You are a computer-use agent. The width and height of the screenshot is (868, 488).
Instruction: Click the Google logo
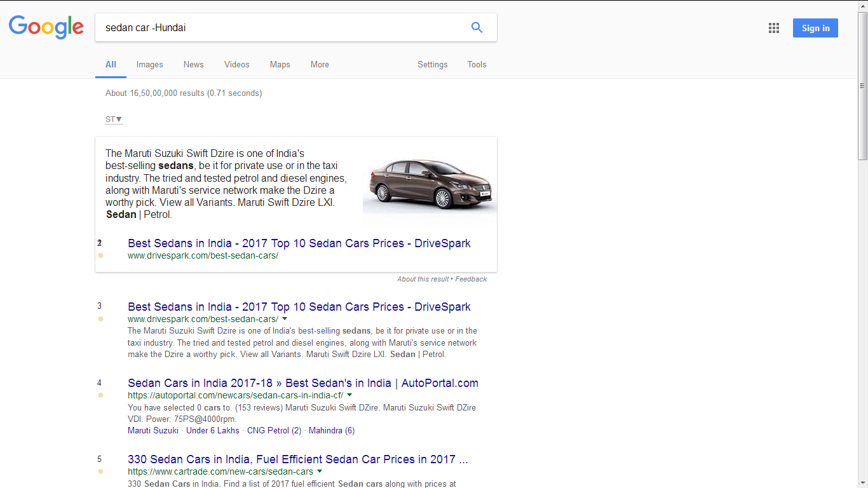pyautogui.click(x=46, y=27)
